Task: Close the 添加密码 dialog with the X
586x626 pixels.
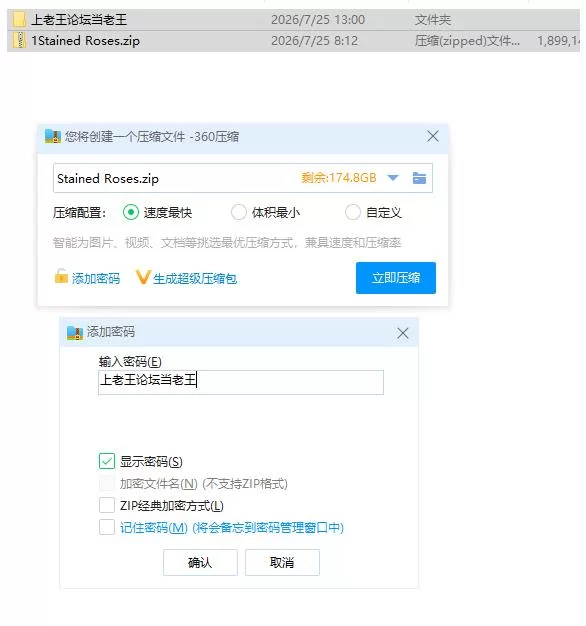Action: (x=403, y=333)
